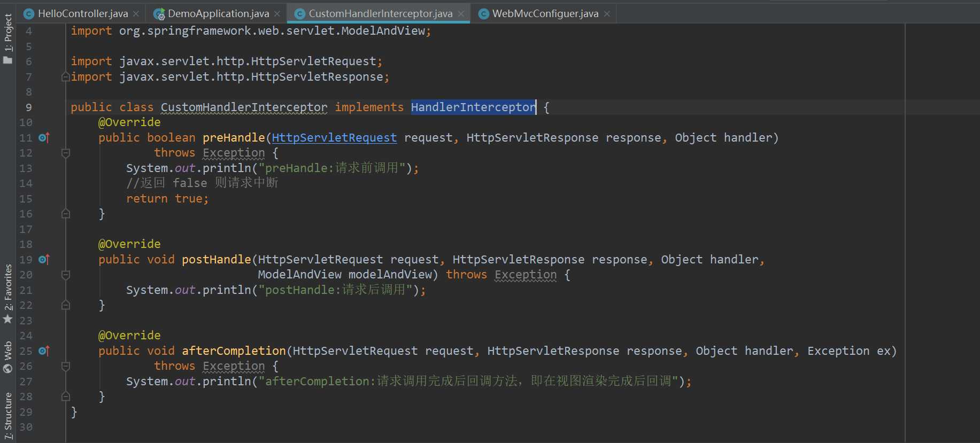Follow the HttpServletRequest link in preHandle
The image size is (980, 443).
coord(334,138)
